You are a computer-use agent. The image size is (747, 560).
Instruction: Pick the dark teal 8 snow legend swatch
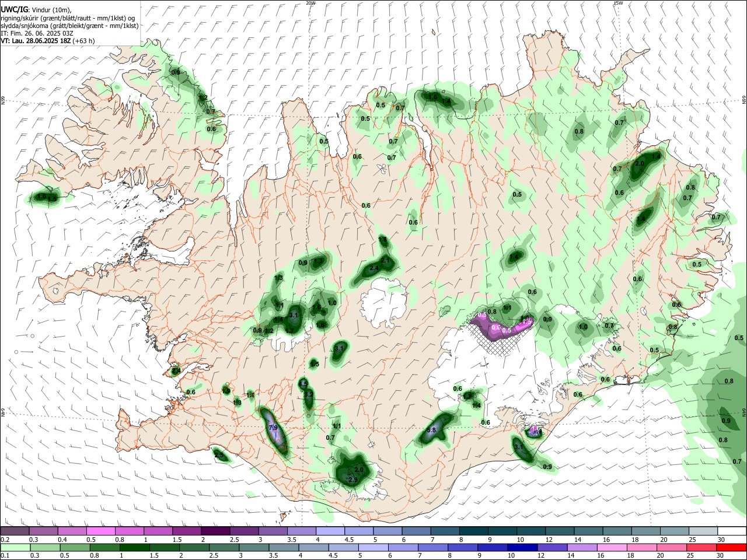click(473, 531)
